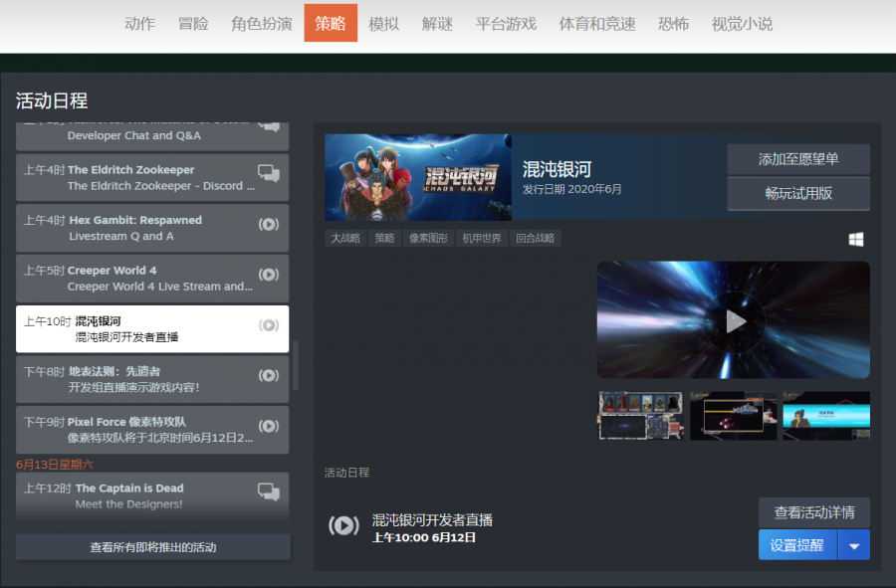
Task: Click the 畅玩试用版 demo button
Action: (798, 194)
